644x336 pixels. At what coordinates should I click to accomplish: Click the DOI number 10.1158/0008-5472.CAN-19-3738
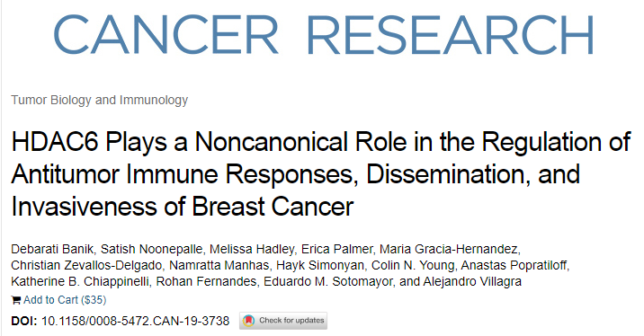135,321
